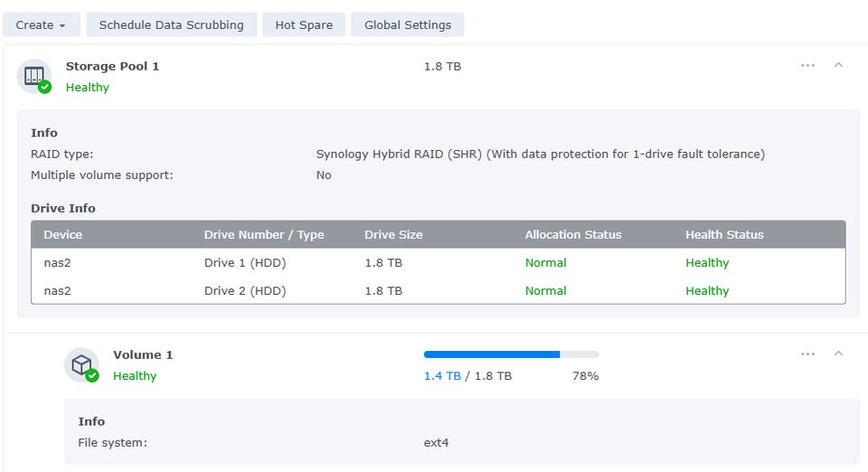Click Healthy status under Storage Pool 1

(88, 88)
